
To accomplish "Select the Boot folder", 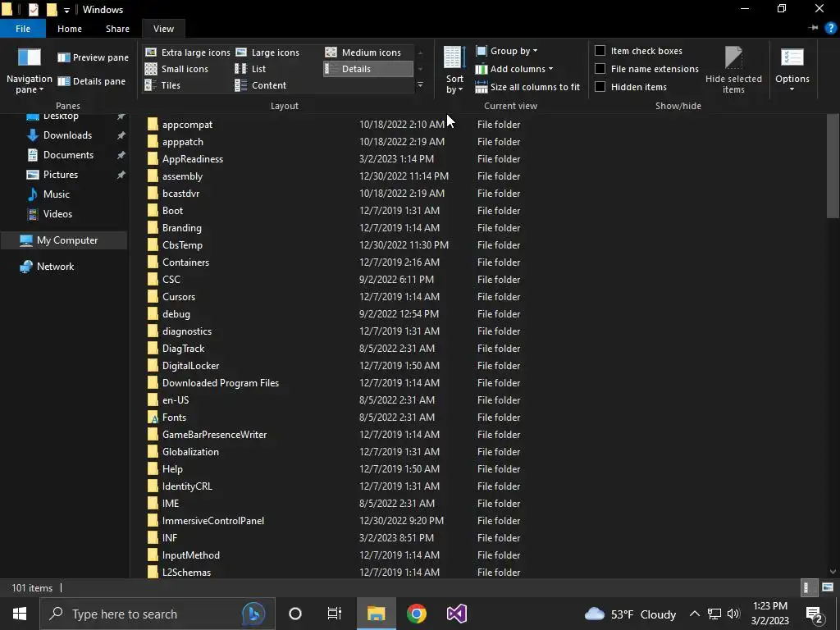I will pyautogui.click(x=172, y=211).
